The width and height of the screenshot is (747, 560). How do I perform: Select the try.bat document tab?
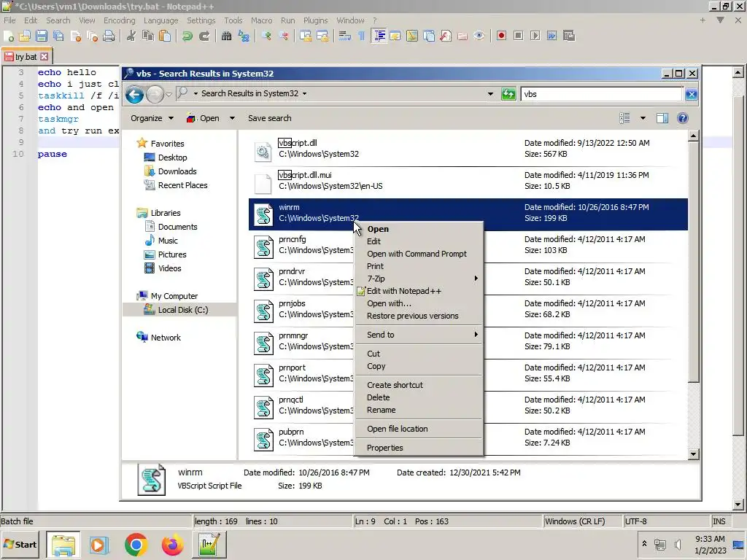pyautogui.click(x=26, y=57)
